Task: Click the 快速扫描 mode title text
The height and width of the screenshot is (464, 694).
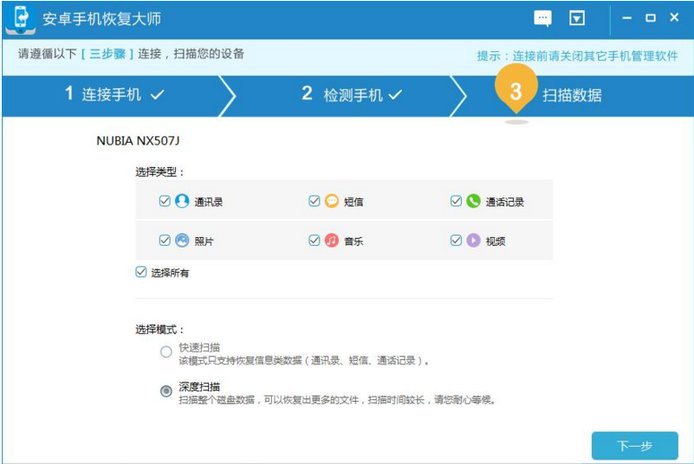Action: (x=199, y=347)
